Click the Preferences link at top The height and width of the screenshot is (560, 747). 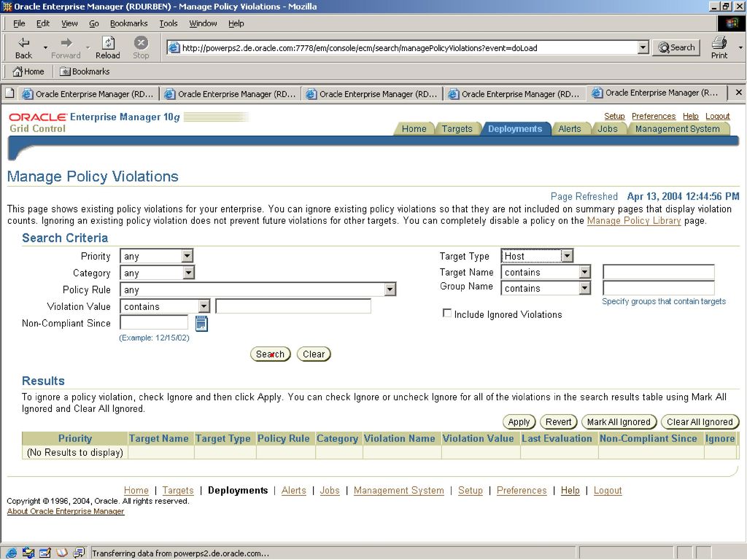[654, 116]
